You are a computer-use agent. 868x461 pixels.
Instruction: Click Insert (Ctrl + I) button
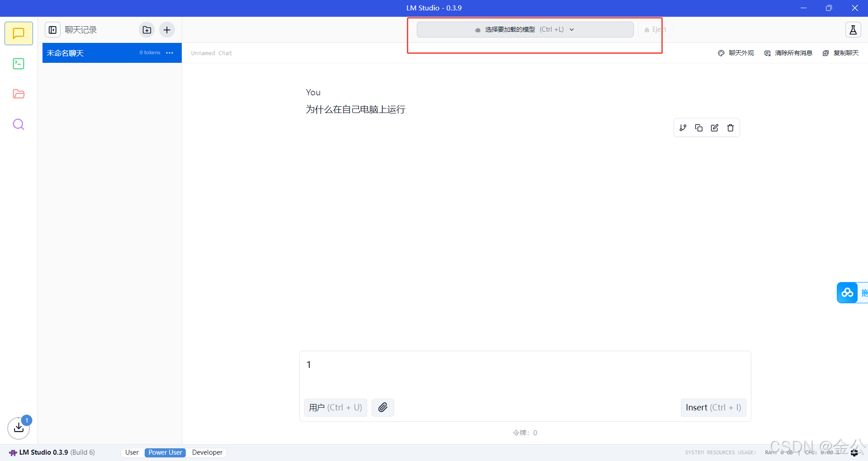(x=713, y=407)
